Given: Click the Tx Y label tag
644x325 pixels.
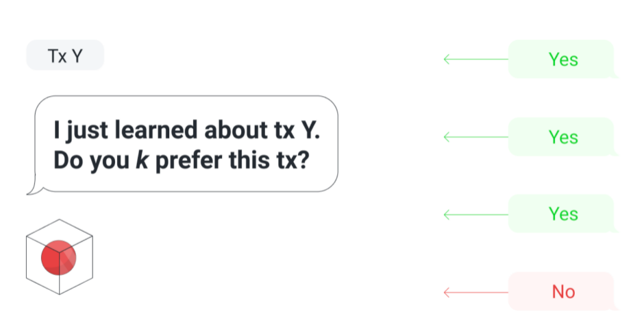Looking at the screenshot, I should (x=65, y=56).
